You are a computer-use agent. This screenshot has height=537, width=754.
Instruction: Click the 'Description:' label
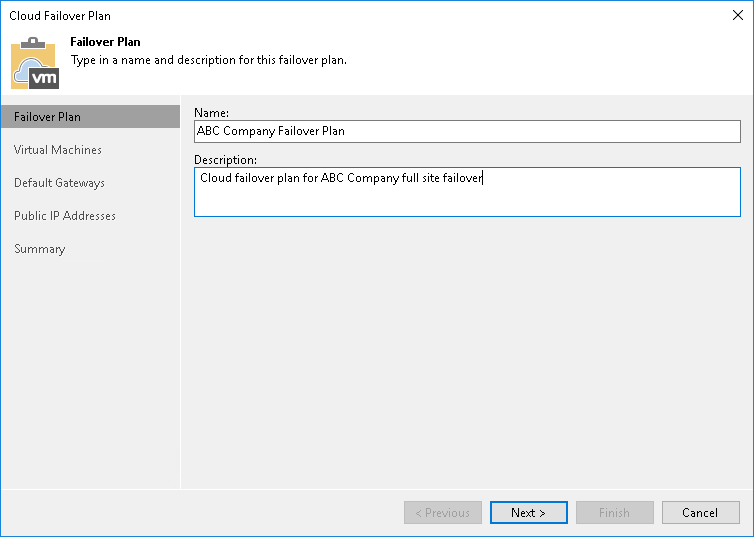click(x=226, y=160)
